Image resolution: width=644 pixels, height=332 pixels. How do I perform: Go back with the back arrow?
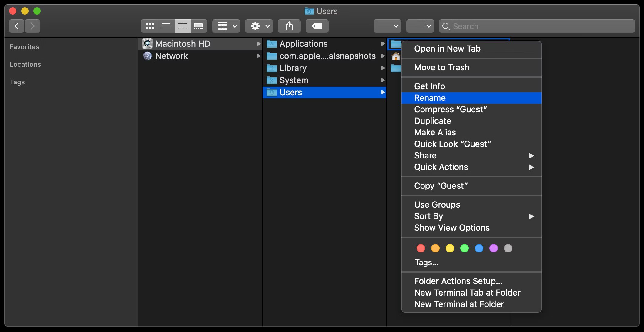[x=17, y=26]
